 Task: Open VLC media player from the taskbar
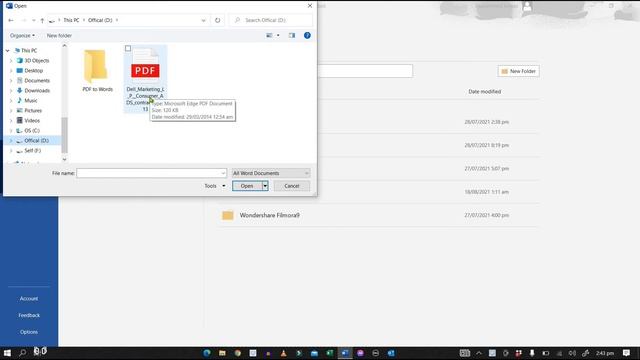283,353
